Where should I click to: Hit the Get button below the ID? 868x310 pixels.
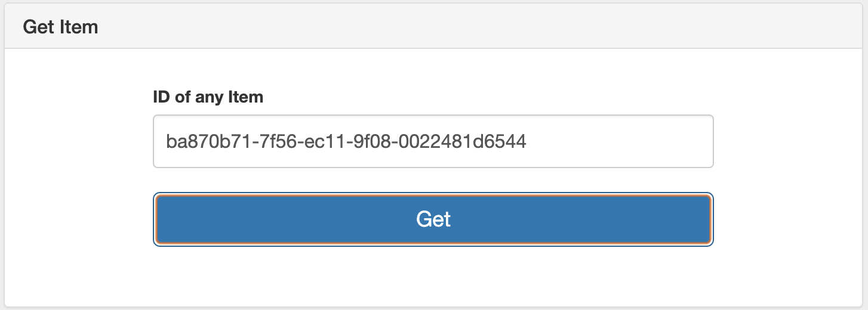click(433, 219)
